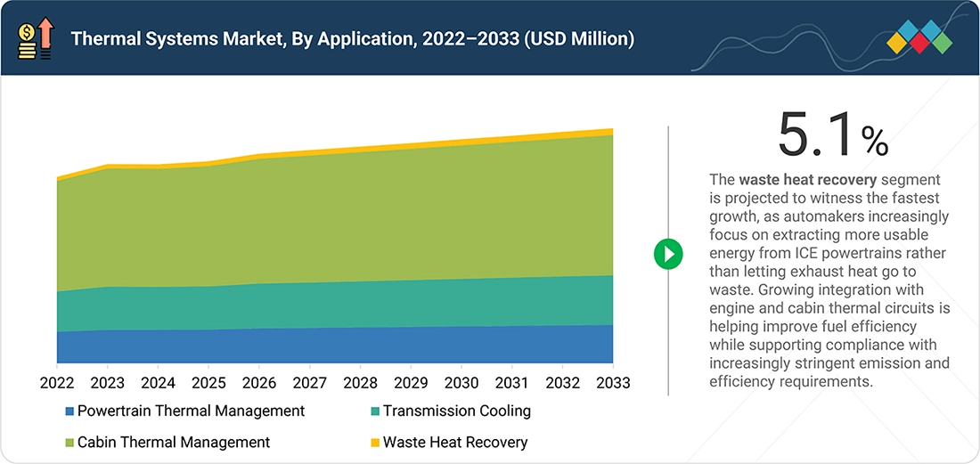
Task: Click the coins and arrow market icon
Action: coord(37,39)
